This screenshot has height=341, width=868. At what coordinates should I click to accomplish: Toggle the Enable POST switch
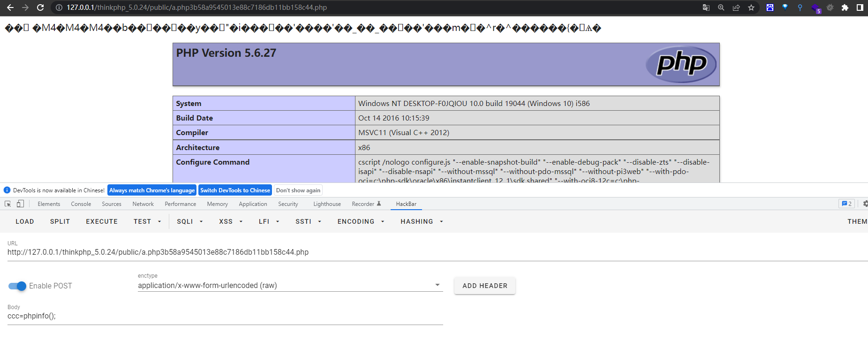(x=17, y=286)
